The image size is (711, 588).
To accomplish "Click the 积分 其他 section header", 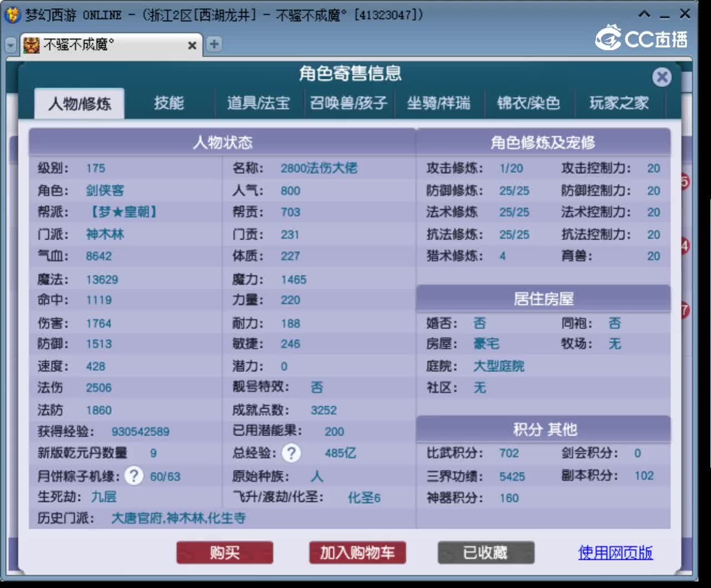I will click(x=543, y=429).
